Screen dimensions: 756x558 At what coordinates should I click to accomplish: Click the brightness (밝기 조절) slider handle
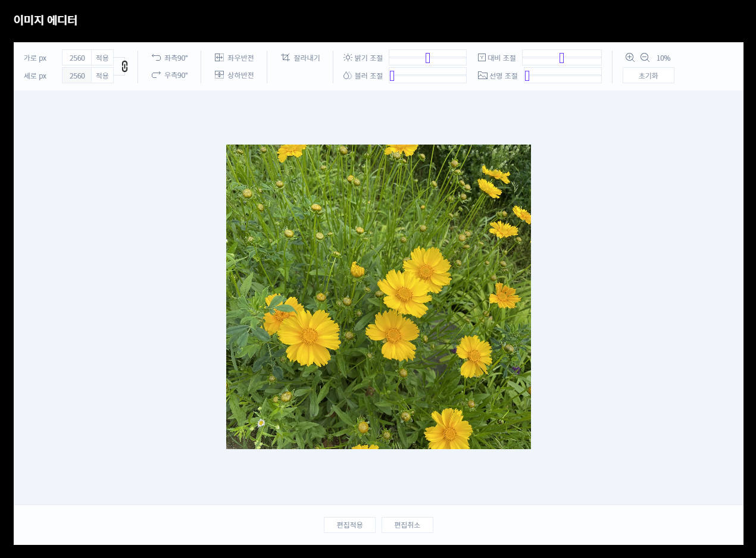[427, 58]
